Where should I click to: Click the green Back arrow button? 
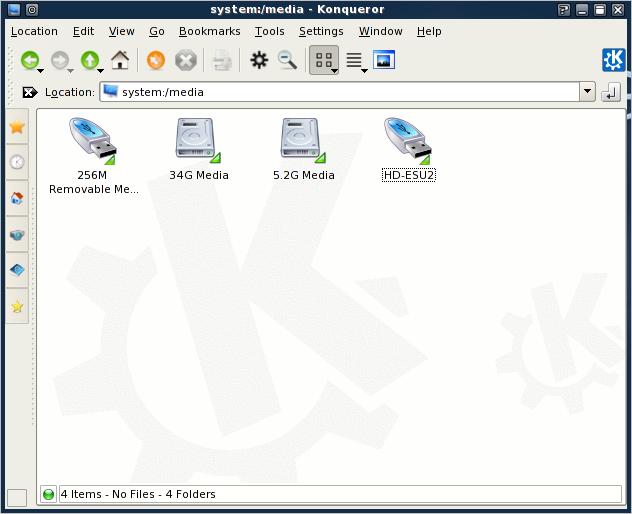(29, 60)
